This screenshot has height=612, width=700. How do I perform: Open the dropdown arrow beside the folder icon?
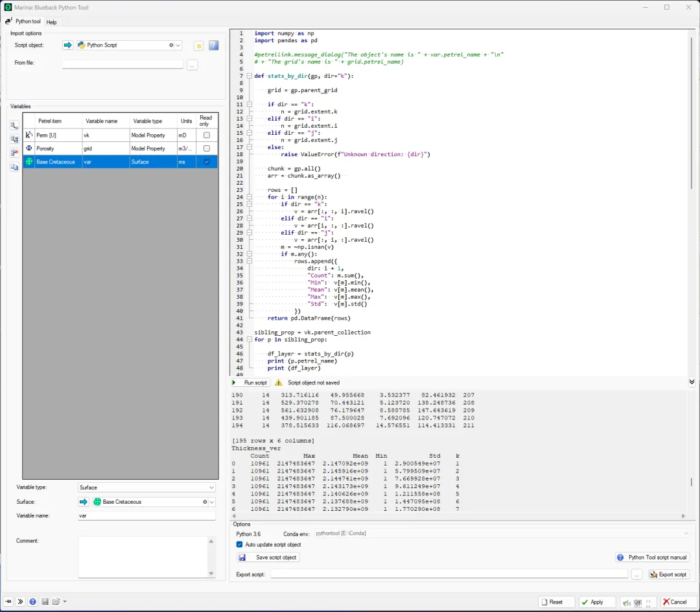65,601
